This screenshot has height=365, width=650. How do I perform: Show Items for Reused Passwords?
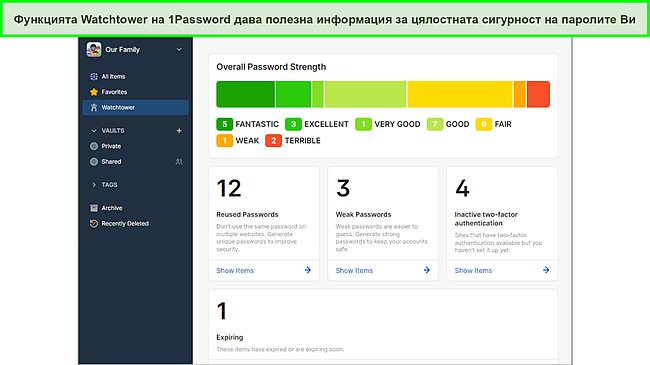pyautogui.click(x=235, y=270)
